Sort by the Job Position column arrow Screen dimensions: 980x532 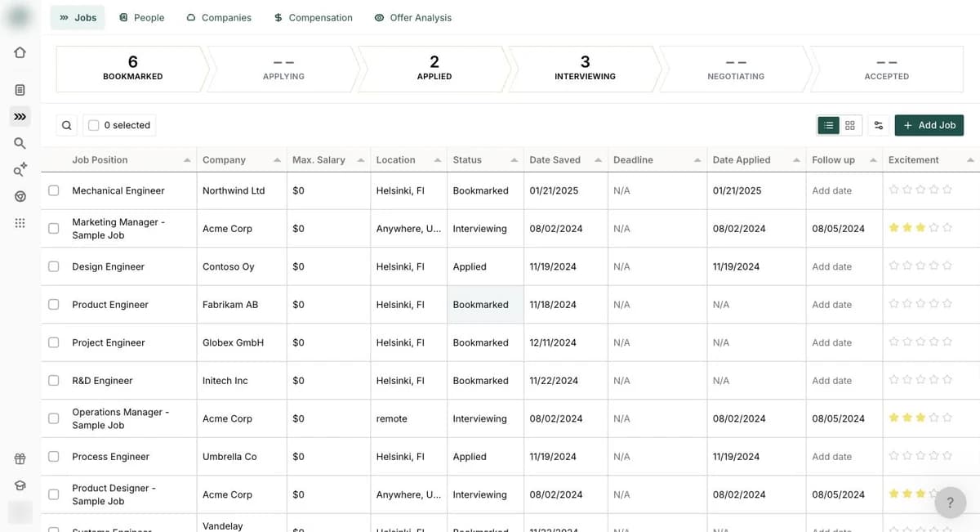click(x=187, y=160)
